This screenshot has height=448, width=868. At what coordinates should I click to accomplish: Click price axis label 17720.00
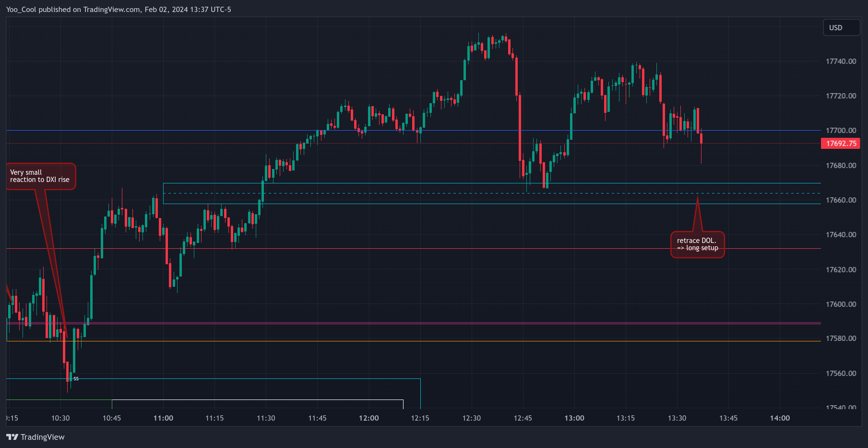(x=841, y=96)
